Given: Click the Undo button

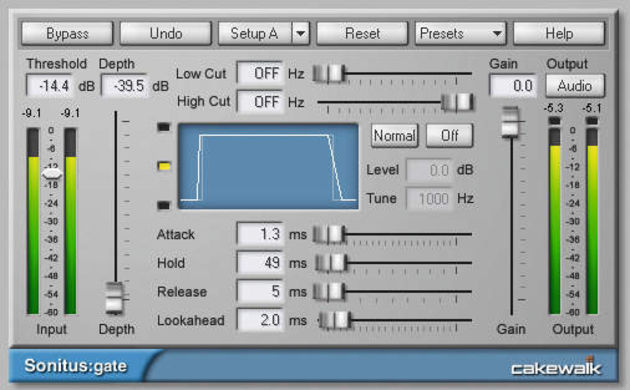Looking at the screenshot, I should click(x=166, y=33).
